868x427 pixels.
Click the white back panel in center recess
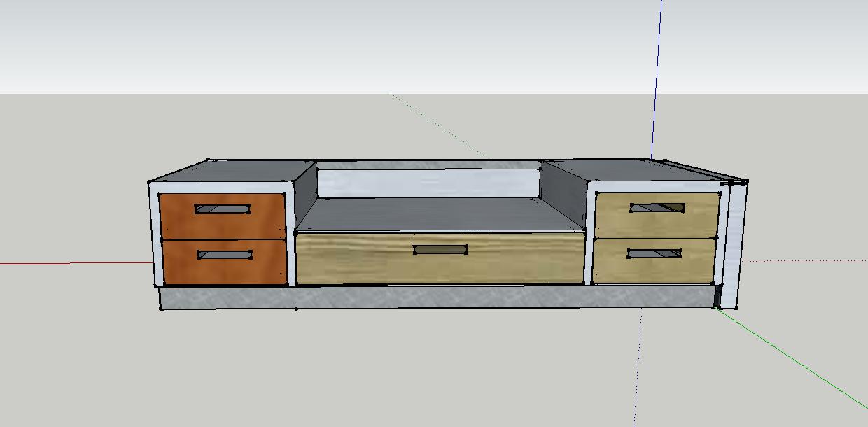pyautogui.click(x=428, y=182)
